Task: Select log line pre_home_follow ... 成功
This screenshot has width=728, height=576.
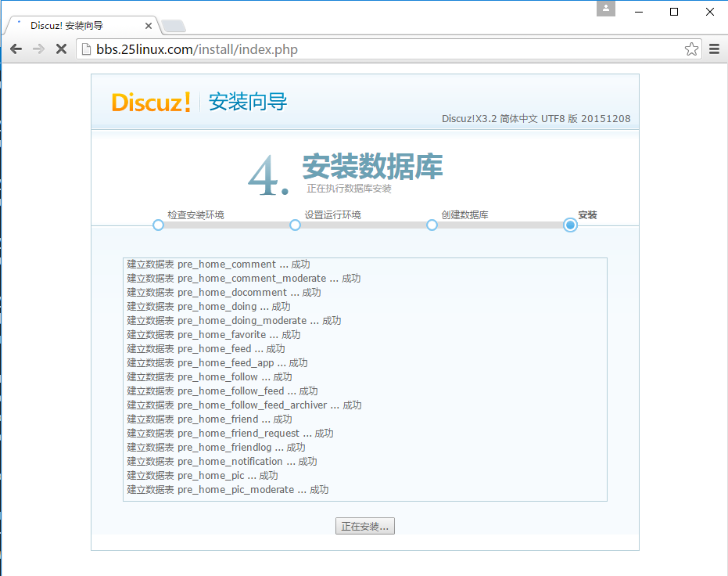Action: tap(210, 376)
